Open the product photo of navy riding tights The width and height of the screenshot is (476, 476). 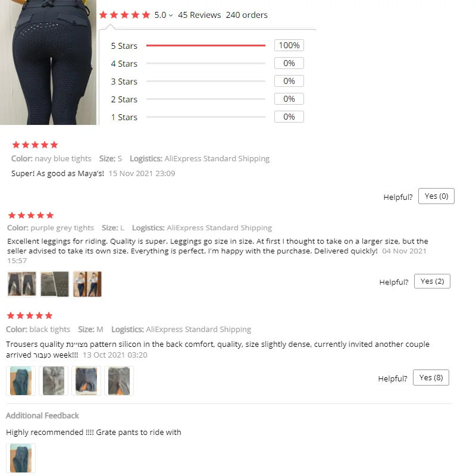coord(48,62)
